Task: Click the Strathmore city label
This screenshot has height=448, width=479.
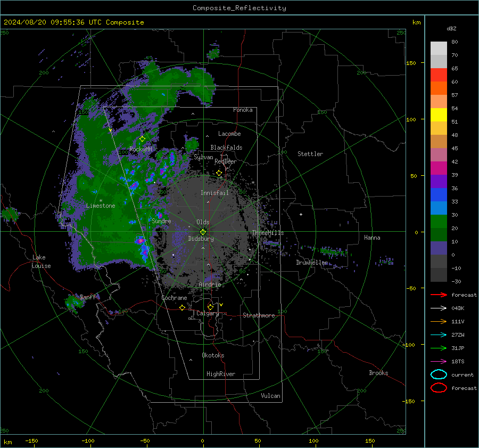Action: 259,315
